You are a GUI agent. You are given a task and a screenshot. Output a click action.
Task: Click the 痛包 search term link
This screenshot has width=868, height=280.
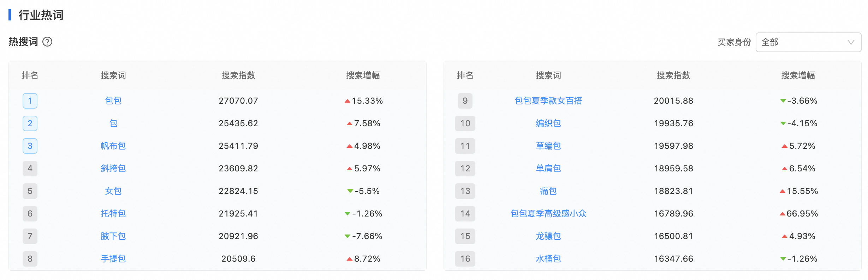(548, 191)
